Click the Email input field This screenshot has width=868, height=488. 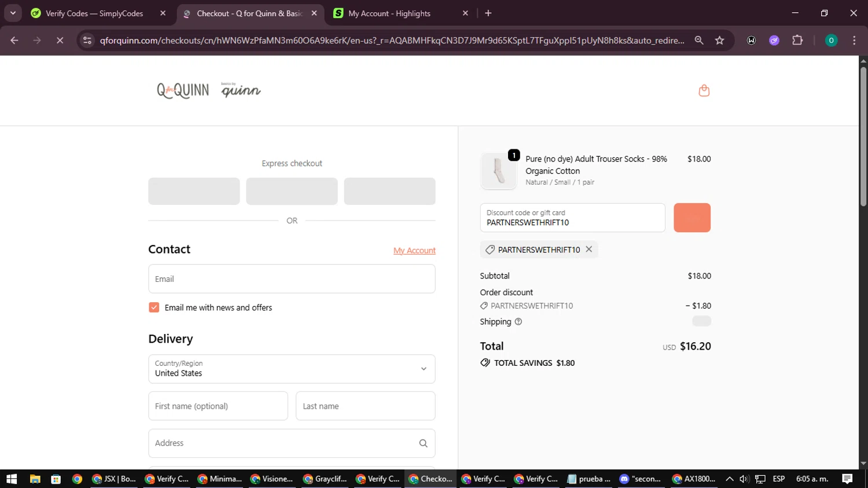coord(292,279)
